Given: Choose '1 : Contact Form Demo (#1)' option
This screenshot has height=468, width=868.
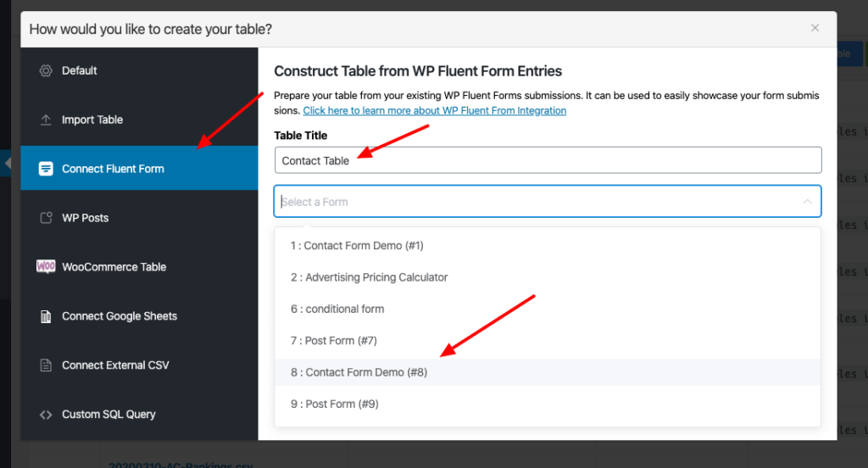Looking at the screenshot, I should (357, 246).
